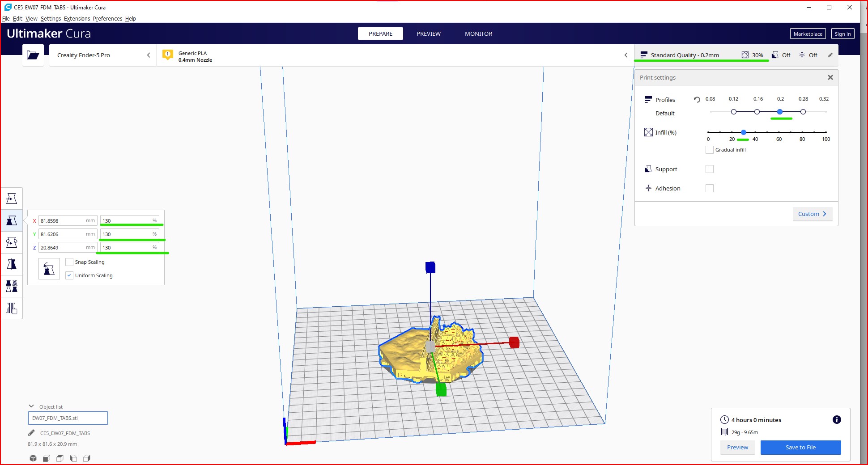The image size is (868, 465).
Task: Select EW07_FDM_TABS.stl in object list
Action: click(68, 418)
